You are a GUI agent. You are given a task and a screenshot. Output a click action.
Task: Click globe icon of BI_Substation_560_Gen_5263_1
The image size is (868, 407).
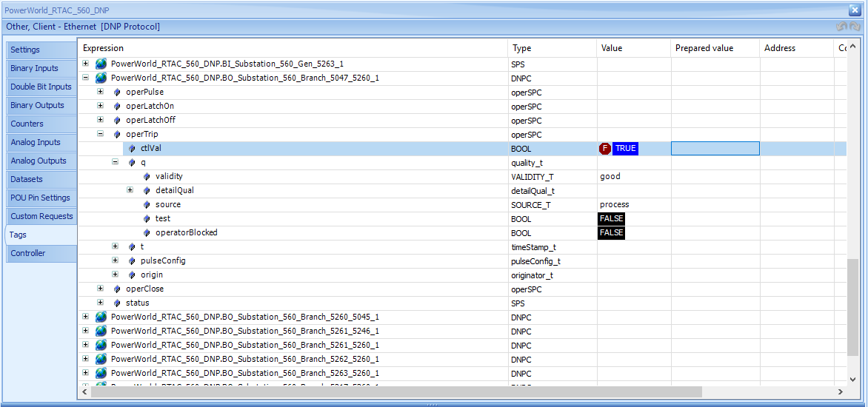[101, 64]
